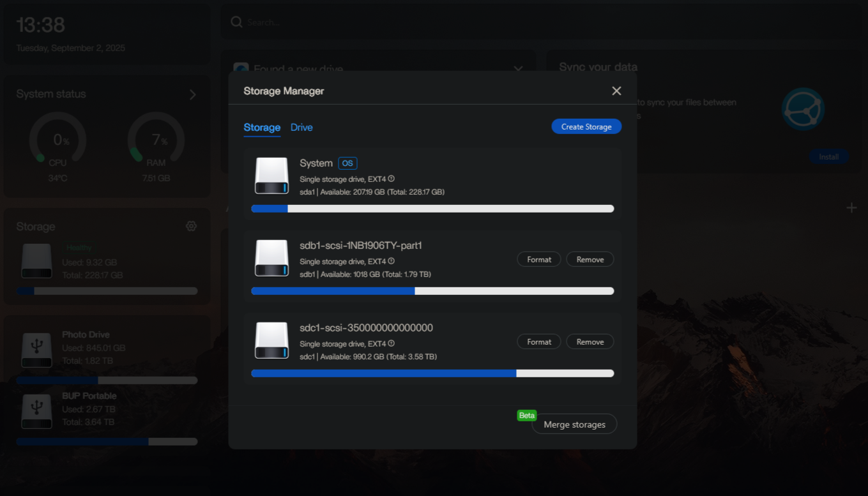Image resolution: width=868 pixels, height=496 pixels.
Task: Click the System drive icon
Action: point(271,176)
